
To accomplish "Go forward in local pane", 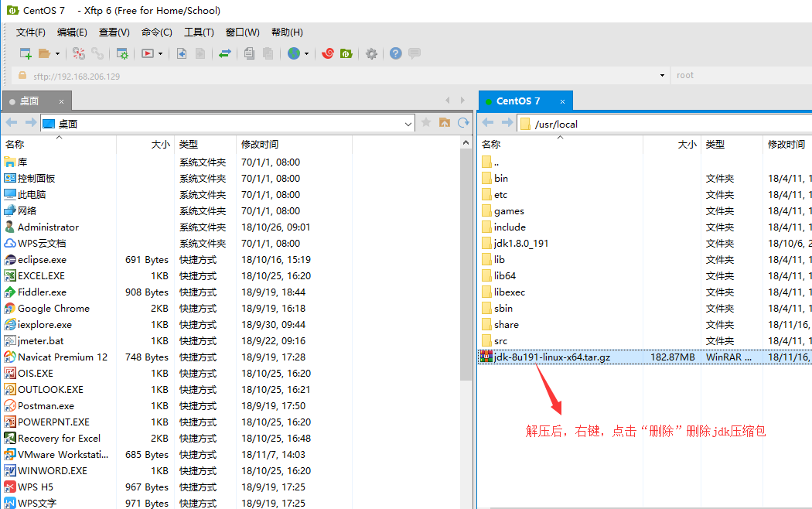I will click(31, 122).
